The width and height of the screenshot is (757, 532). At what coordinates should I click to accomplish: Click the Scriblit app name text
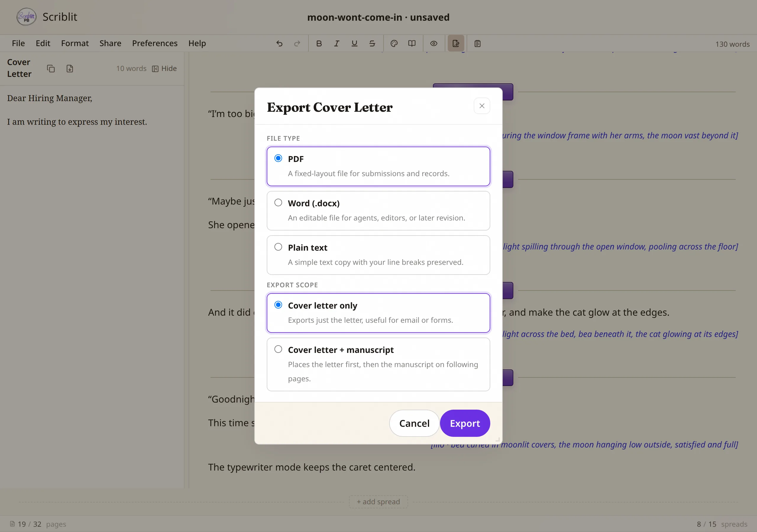[60, 17]
